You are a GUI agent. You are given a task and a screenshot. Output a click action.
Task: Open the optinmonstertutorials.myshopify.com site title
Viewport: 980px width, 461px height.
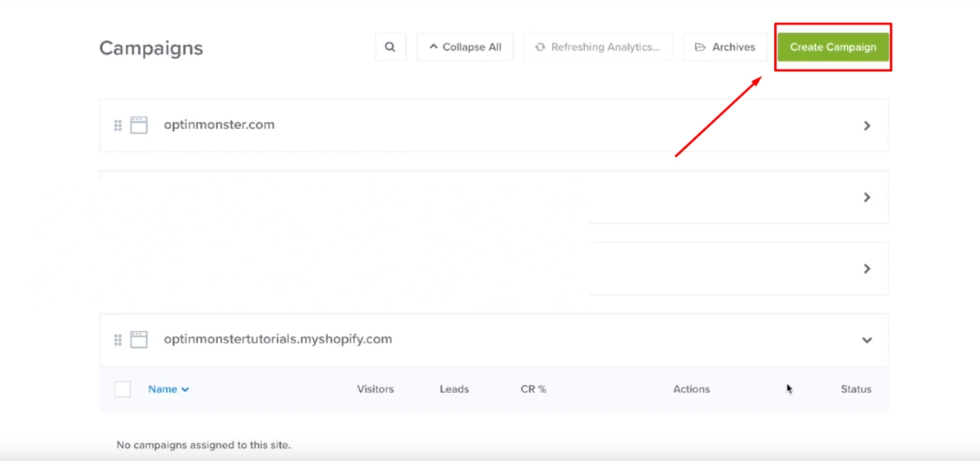[278, 338]
